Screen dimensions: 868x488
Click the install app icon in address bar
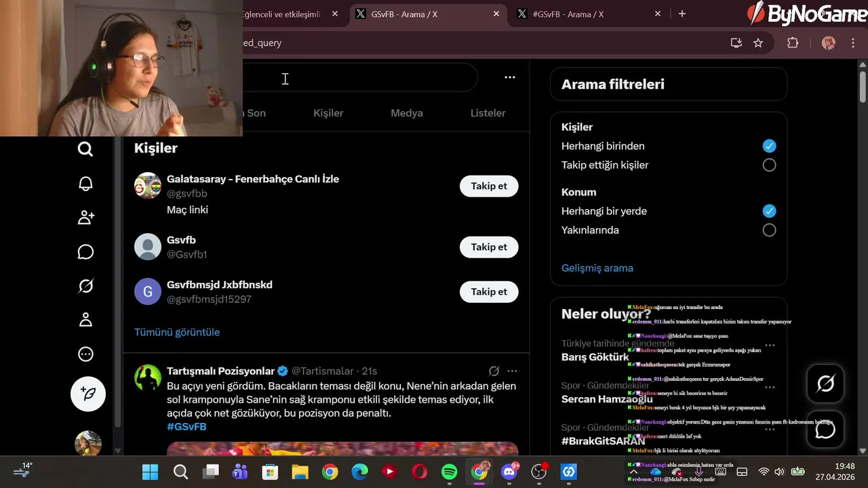point(736,43)
